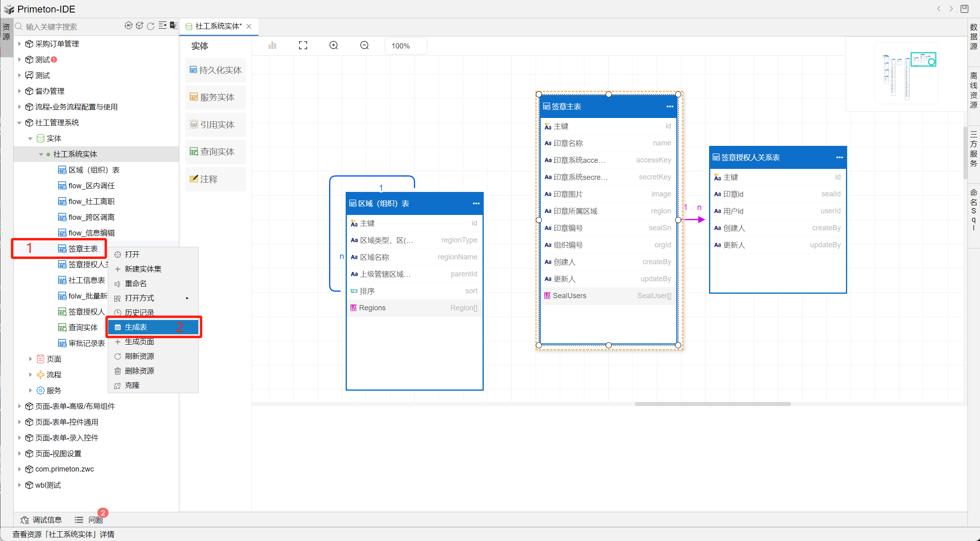Open the 打开方式 submenu arrow
Viewport: 980px width, 541px height.
(187, 298)
